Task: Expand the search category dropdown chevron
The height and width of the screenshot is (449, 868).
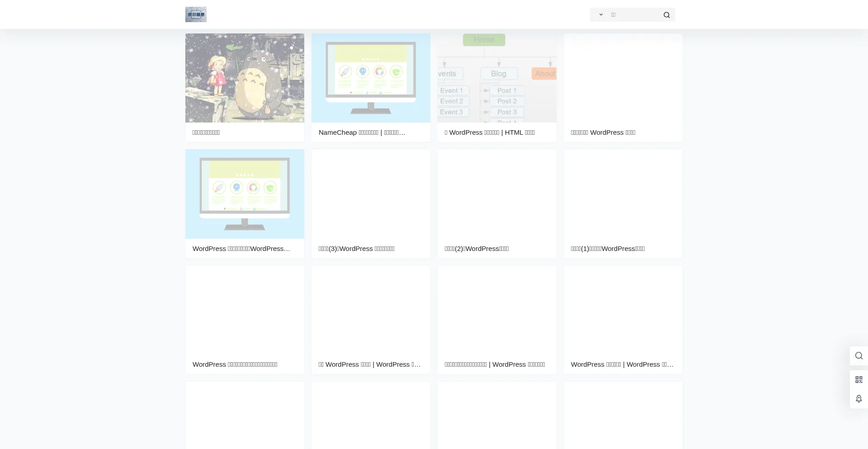Action: 601,14
